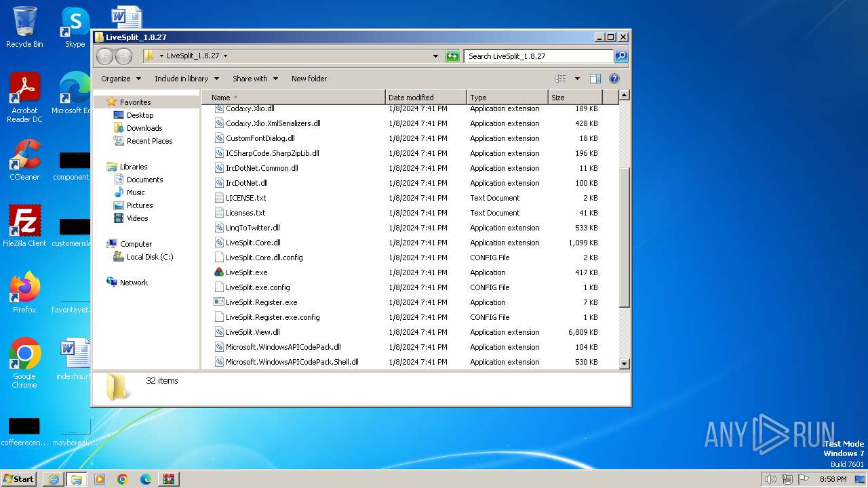Open Videos library
This screenshot has height=488, width=868.
pos(138,218)
